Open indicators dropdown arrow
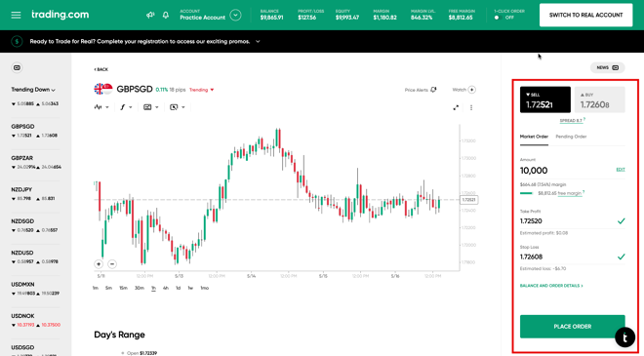The image size is (644, 356). (x=131, y=107)
